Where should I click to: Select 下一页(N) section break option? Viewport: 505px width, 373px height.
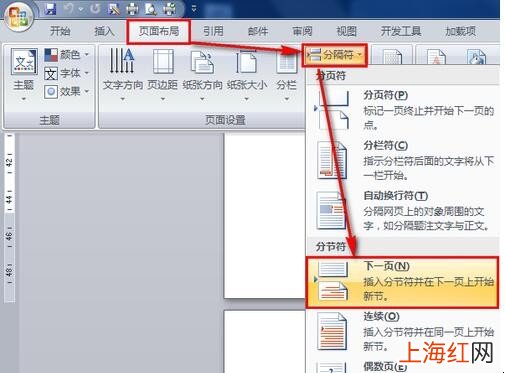tap(402, 282)
